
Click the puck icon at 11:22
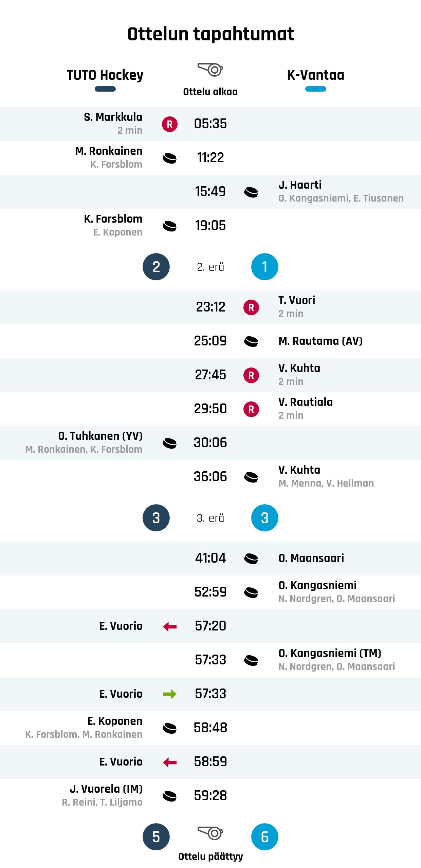click(170, 158)
